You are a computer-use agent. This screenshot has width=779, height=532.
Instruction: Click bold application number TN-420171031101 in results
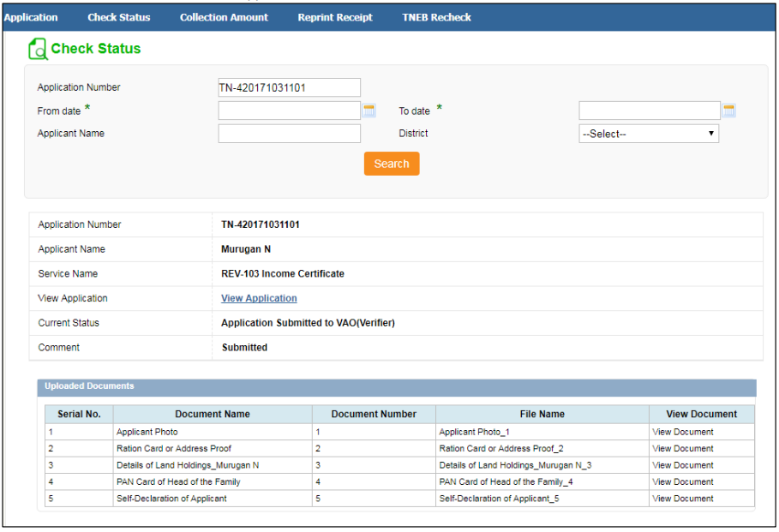261,224
